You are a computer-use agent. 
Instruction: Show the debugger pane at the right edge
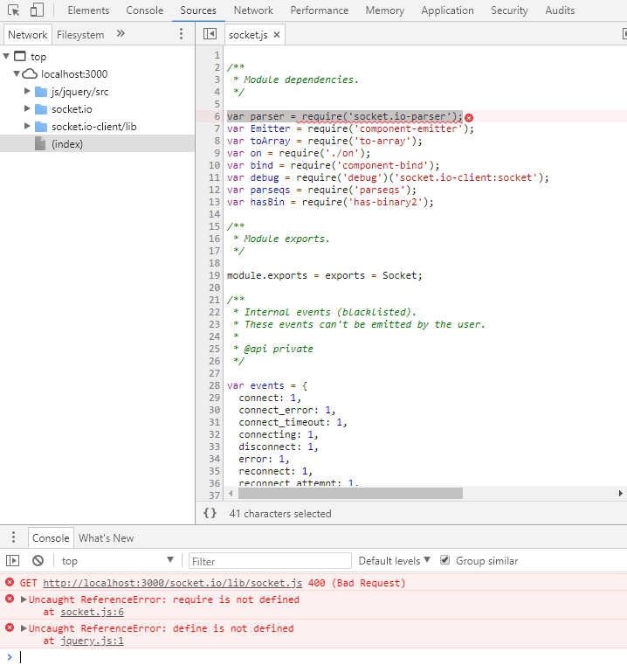pos(624,34)
